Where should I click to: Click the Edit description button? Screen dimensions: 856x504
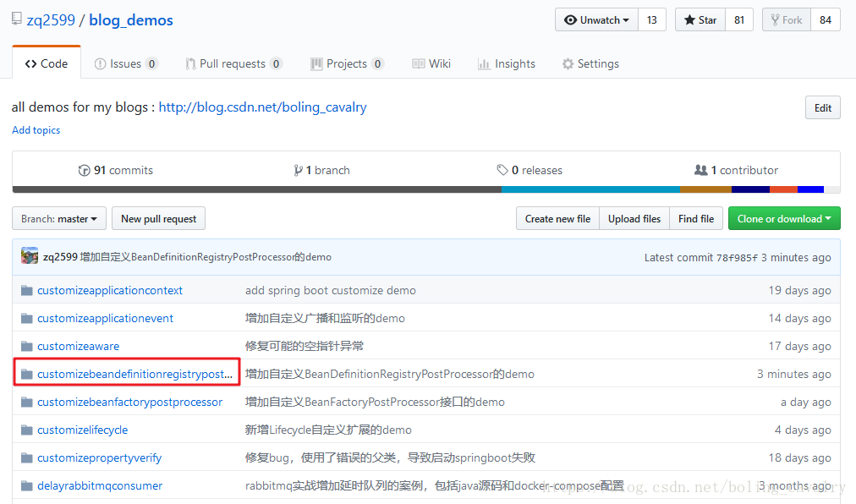pyautogui.click(x=823, y=107)
